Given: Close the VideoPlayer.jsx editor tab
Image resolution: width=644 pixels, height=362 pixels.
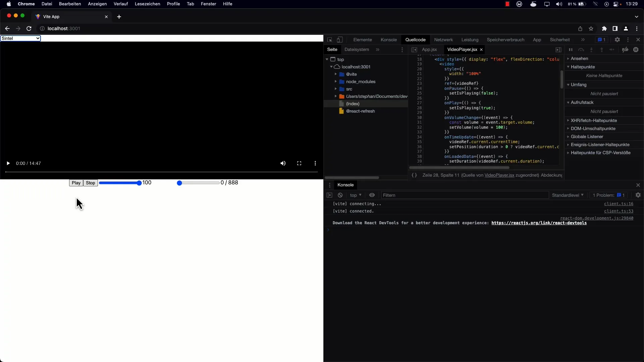Looking at the screenshot, I should (481, 50).
